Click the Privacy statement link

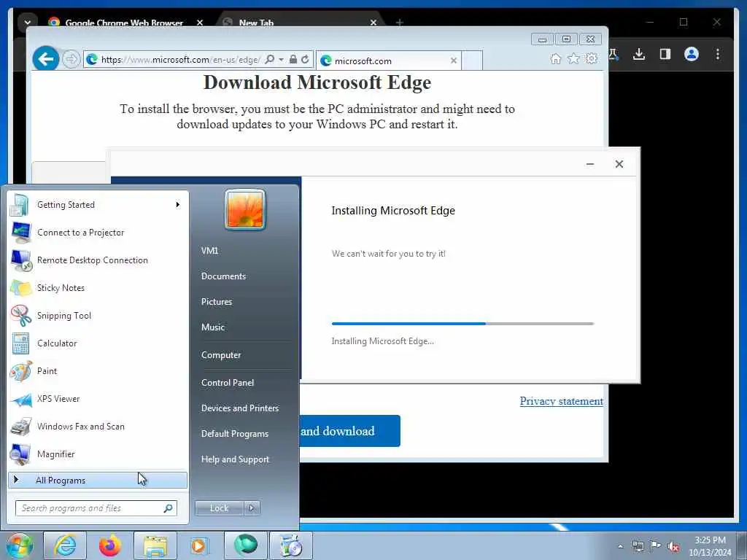pyautogui.click(x=561, y=401)
